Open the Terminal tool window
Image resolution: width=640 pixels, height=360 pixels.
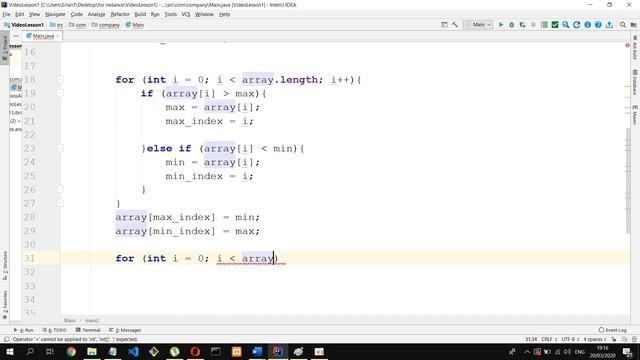[x=88, y=330]
